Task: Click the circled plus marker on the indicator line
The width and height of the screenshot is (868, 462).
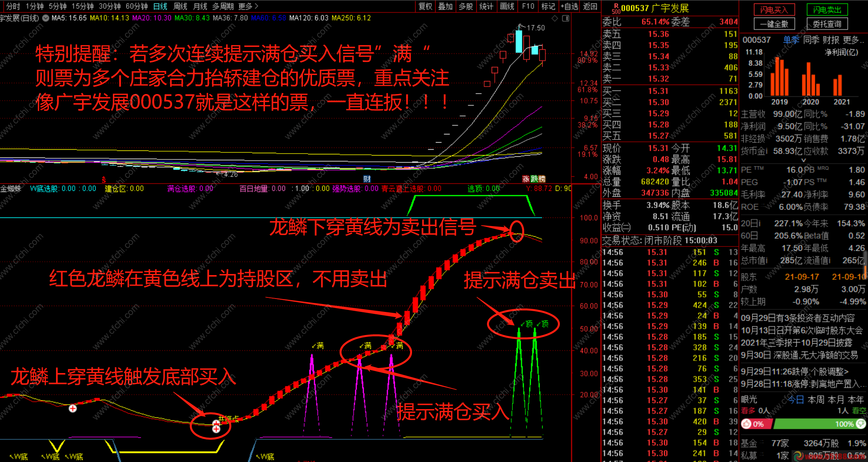Action: [x=73, y=409]
